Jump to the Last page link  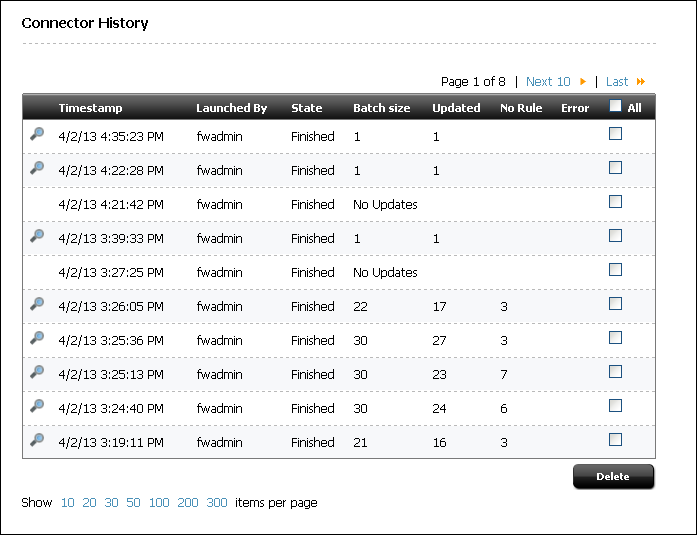(617, 82)
